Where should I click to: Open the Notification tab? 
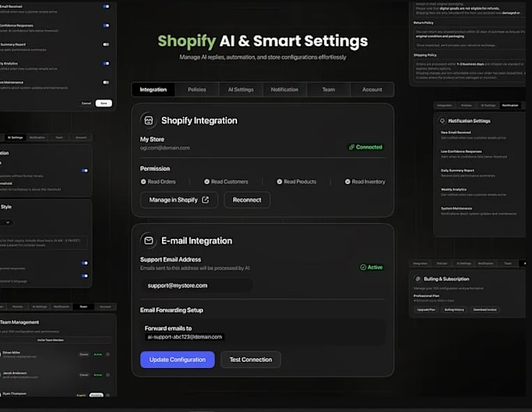coord(285,89)
